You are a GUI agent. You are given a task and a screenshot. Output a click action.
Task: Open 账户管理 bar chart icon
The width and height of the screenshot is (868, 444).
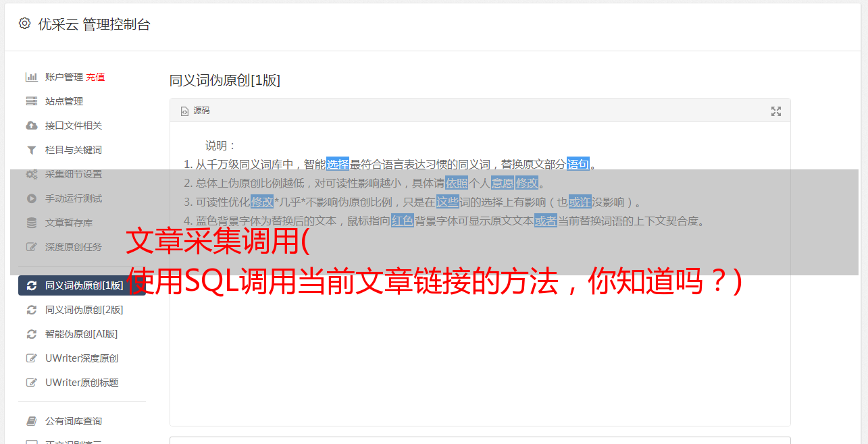(31, 77)
